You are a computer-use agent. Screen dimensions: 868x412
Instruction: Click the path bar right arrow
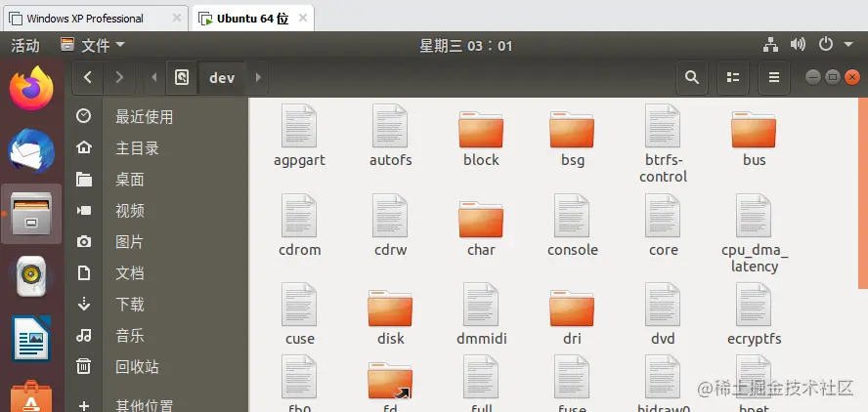coord(257,77)
